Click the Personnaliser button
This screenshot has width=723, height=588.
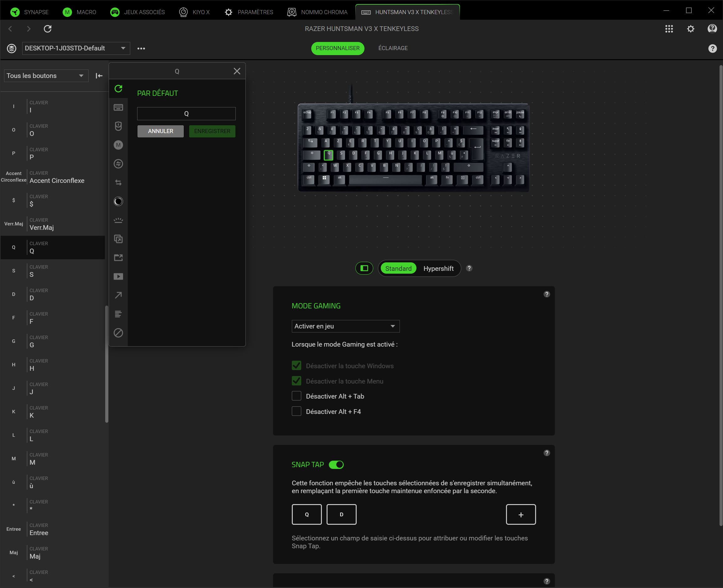click(338, 48)
